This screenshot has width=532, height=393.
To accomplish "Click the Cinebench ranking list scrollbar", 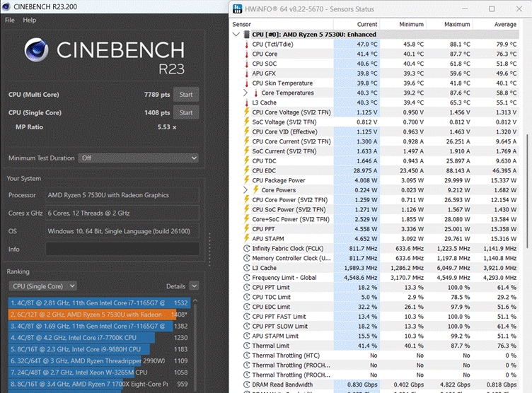I will (195, 344).
